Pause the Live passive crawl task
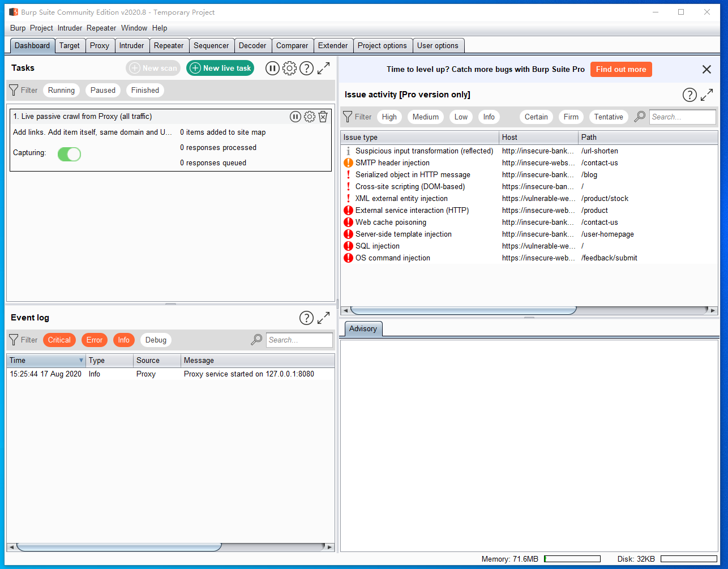 point(295,117)
